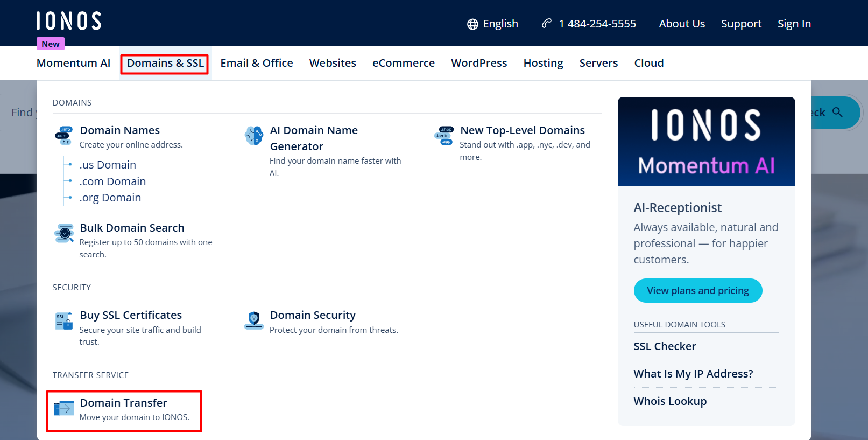Click the Domain Security shield icon
The height and width of the screenshot is (440, 868).
pos(254,320)
